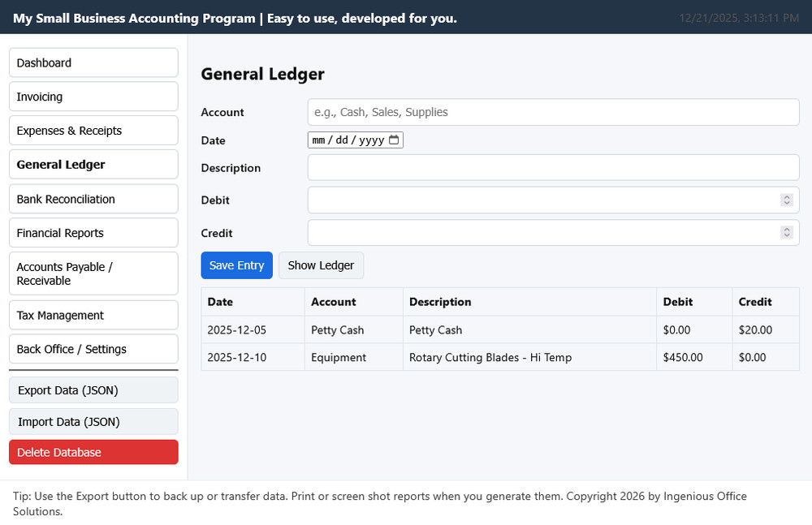
Task: Open the date picker calendar icon
Action: (395, 140)
